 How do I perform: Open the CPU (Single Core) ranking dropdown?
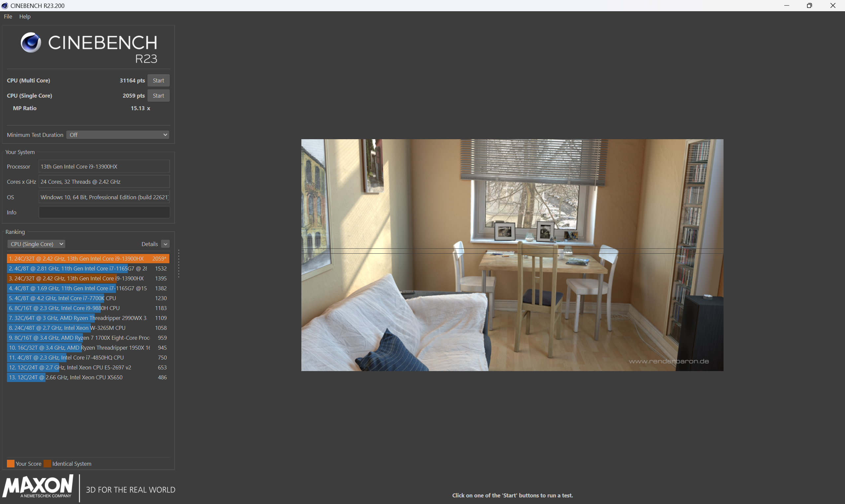coord(36,244)
